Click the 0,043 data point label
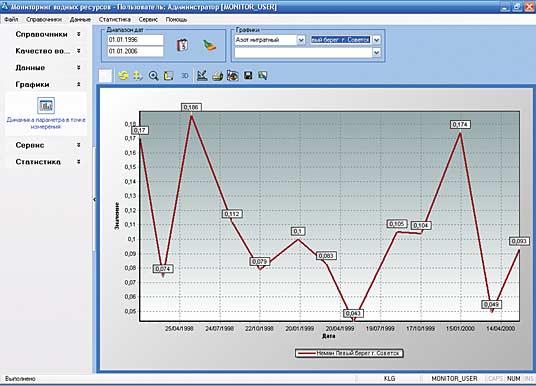536x386 pixels. tap(353, 313)
